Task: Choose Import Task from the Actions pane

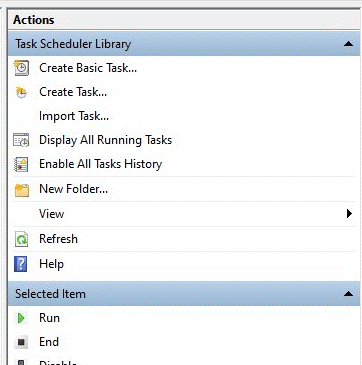Action: pos(74,116)
